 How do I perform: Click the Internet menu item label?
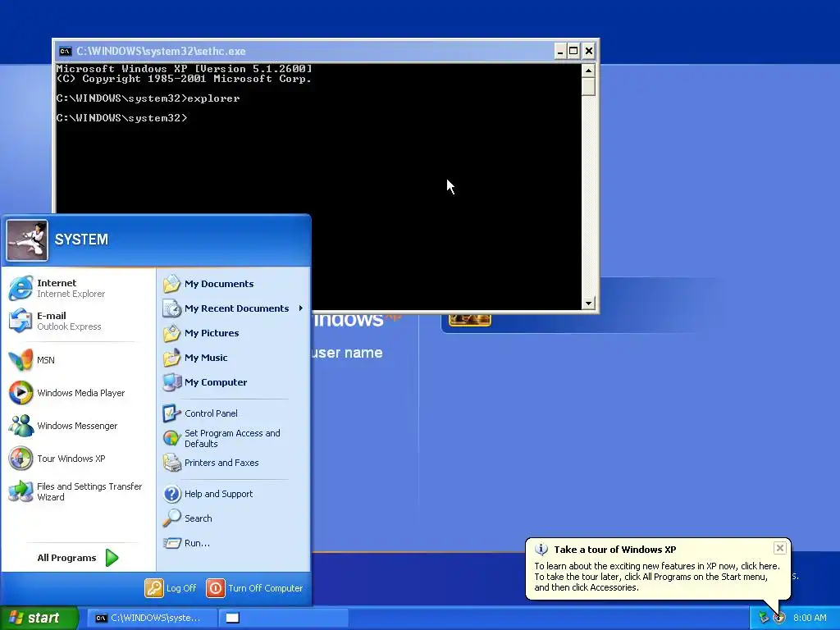click(x=57, y=283)
